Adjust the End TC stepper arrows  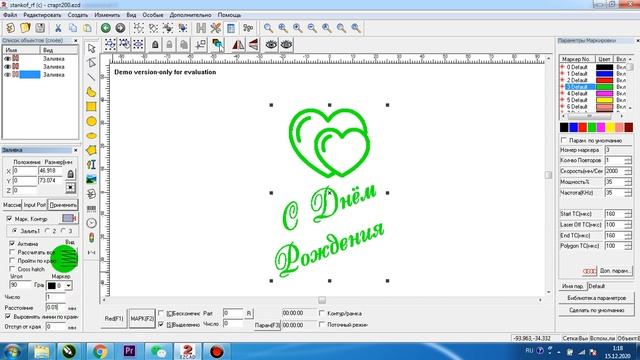628,236
